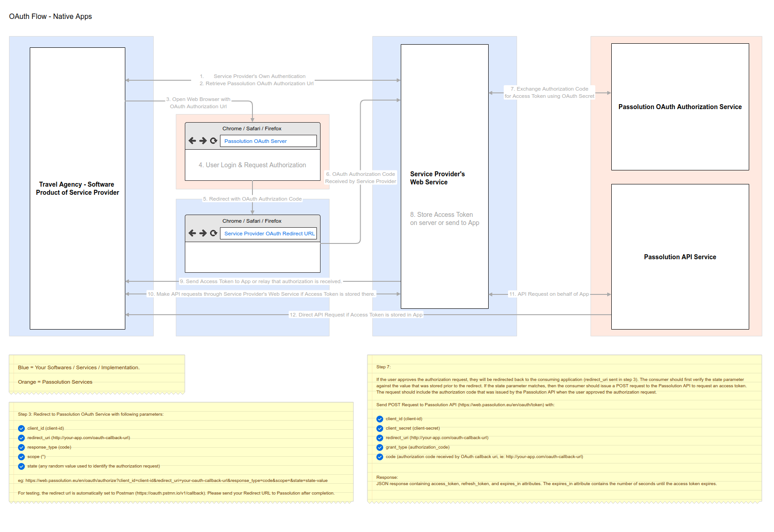
Task: Select Blue = Your Softwares legend line
Action: click(79, 367)
